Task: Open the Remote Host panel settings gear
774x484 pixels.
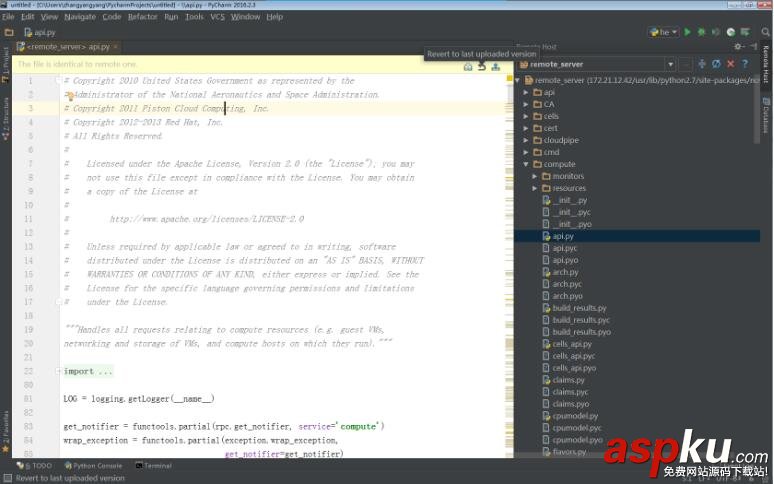Action: tap(738, 46)
